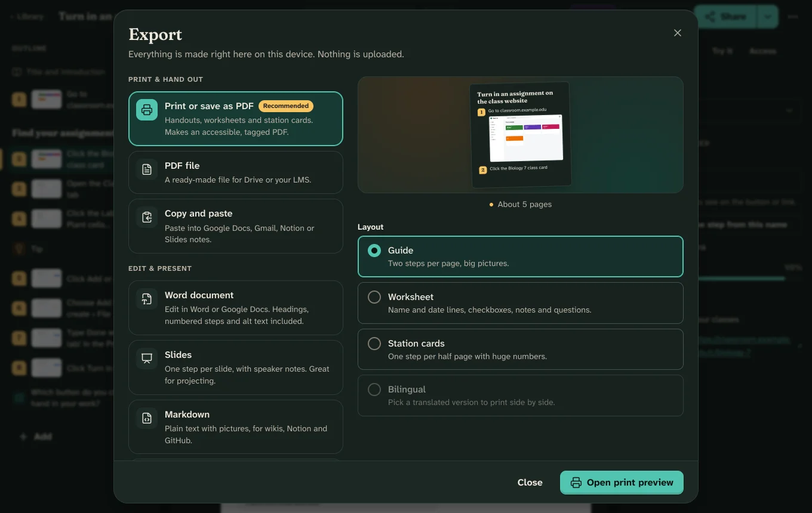The height and width of the screenshot is (513, 812).
Task: Click the Recommended badge
Action: point(286,106)
